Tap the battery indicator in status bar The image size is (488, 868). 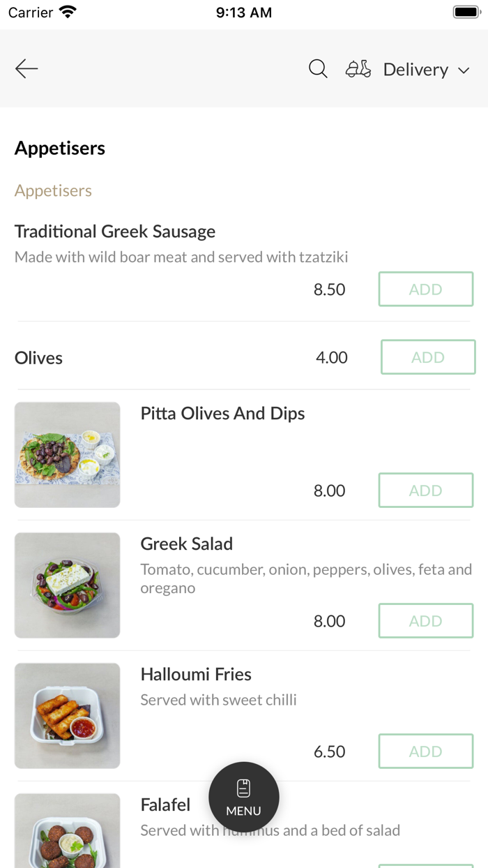pos(466,13)
